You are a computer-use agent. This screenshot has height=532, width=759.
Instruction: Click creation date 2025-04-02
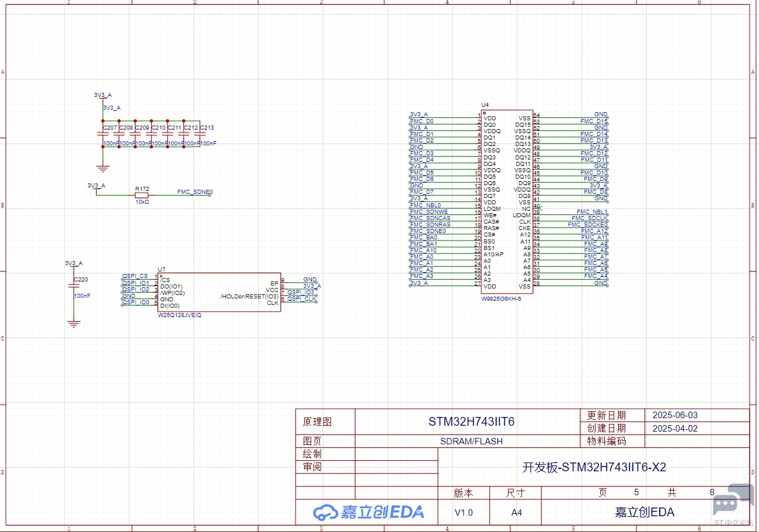tap(675, 428)
